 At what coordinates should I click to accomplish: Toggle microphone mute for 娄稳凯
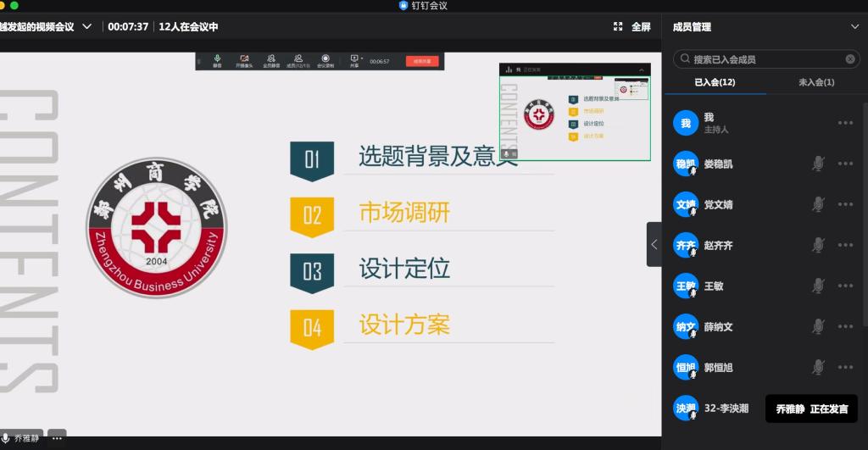point(818,164)
